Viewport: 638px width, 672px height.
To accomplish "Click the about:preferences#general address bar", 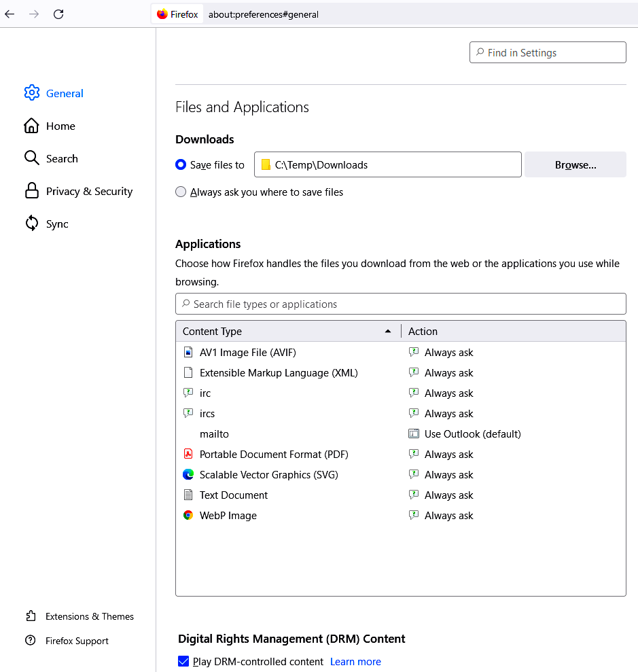I will [263, 14].
